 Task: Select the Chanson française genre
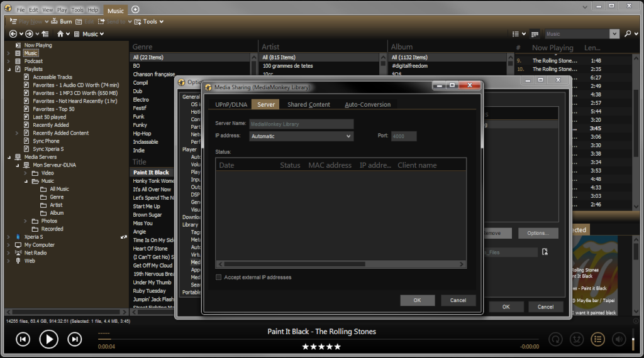coord(154,74)
